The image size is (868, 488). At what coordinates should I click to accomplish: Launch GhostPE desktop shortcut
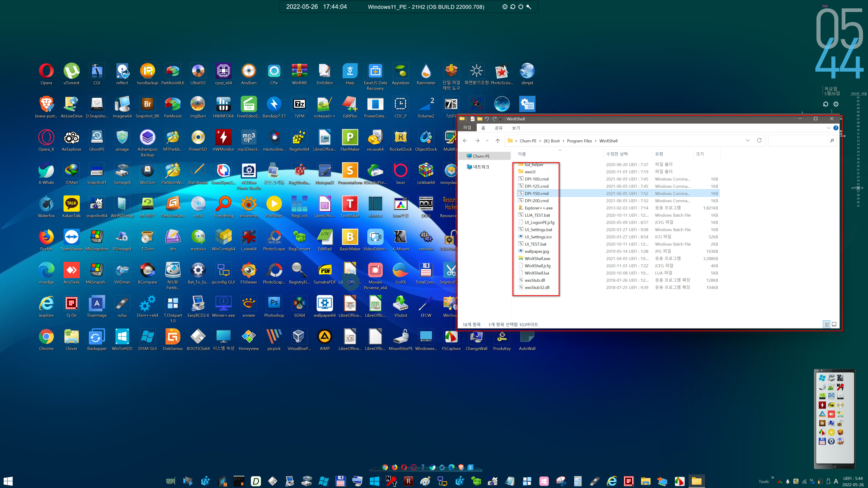point(97,141)
